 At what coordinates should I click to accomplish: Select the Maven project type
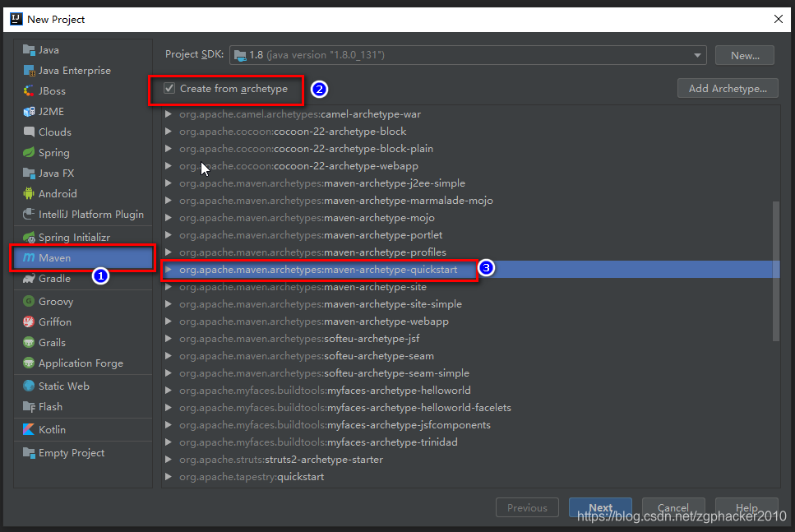pos(83,257)
